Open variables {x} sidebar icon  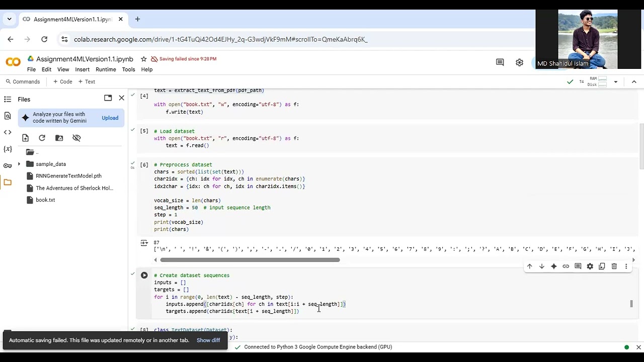(8, 149)
